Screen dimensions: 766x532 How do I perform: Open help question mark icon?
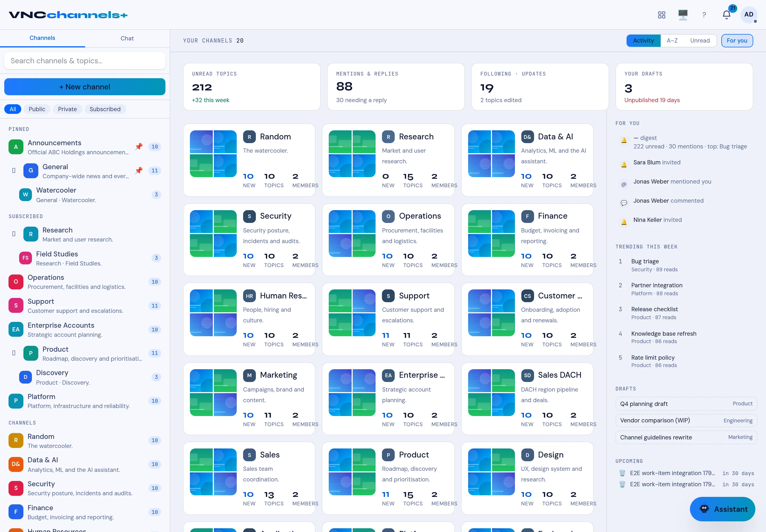pos(704,15)
